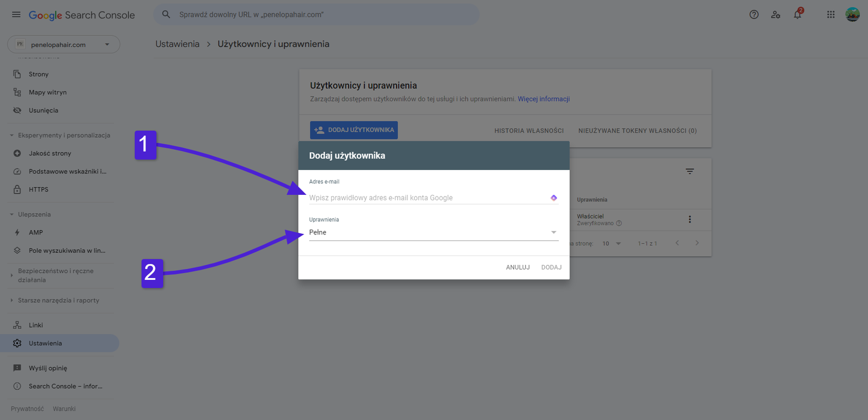The width and height of the screenshot is (868, 420).
Task: Click the ANULUJ button
Action: pyautogui.click(x=518, y=268)
